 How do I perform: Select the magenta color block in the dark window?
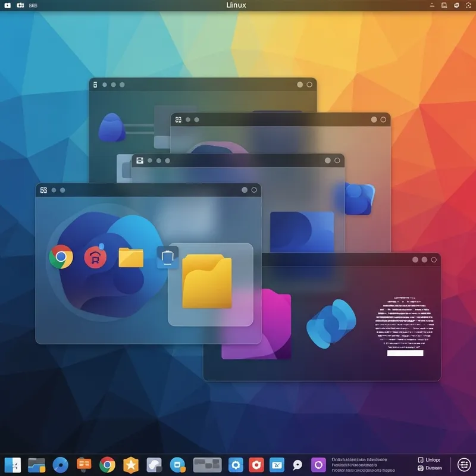pos(275,321)
